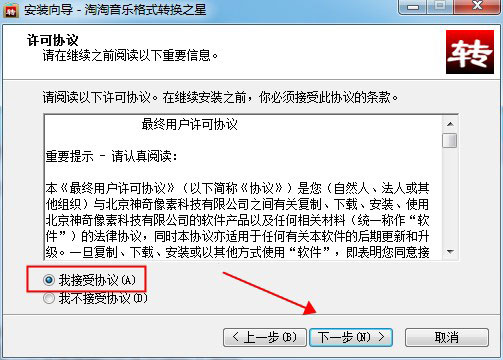Click the license scrollbar up arrow
Screen dimensions: 503x360
[450, 124]
